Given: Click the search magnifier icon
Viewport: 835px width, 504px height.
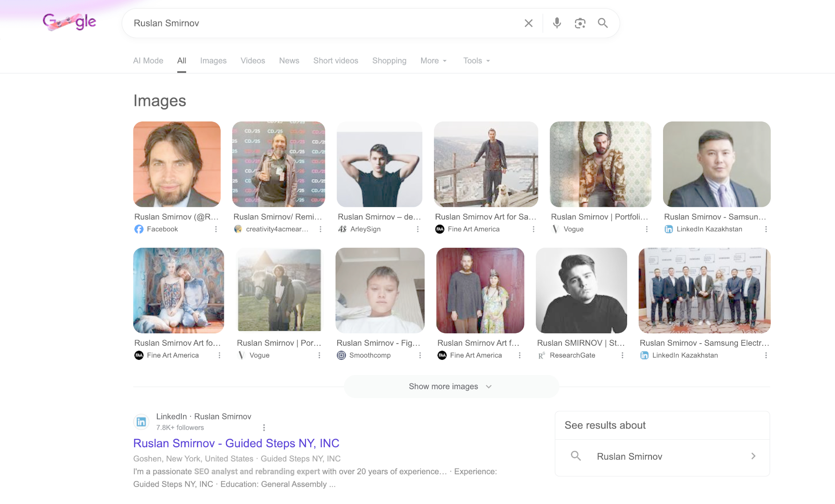Looking at the screenshot, I should coord(603,23).
